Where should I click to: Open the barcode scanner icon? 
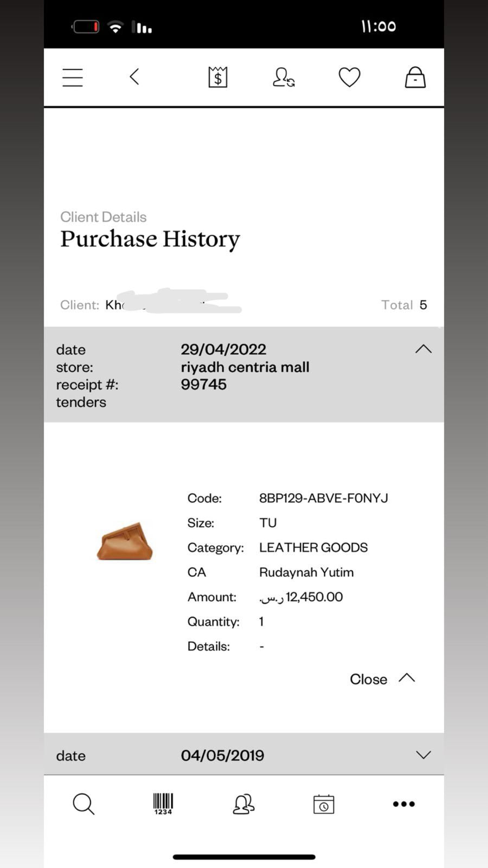point(163,804)
